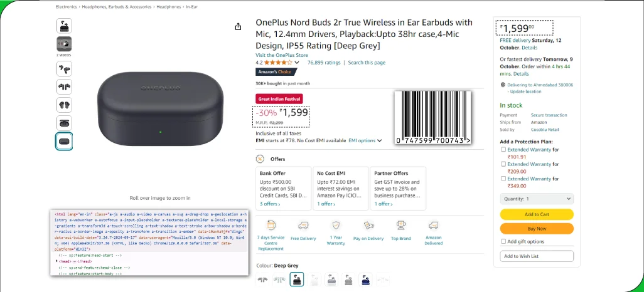Enable the ₹349.00 Extended Warranty checkbox
The image size is (644, 292).
503,179
